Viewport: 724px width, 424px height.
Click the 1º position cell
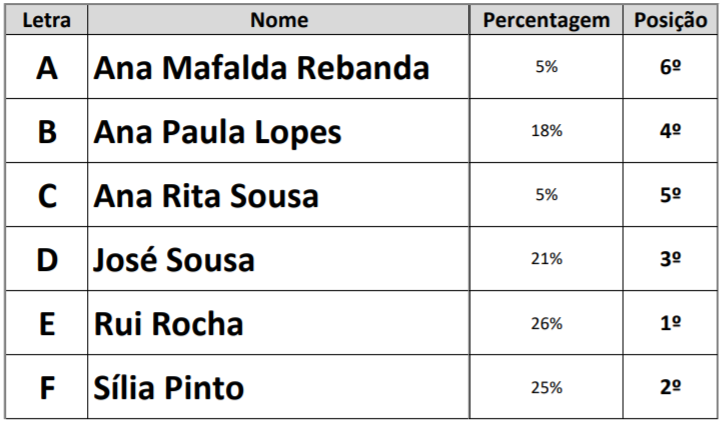tap(671, 324)
